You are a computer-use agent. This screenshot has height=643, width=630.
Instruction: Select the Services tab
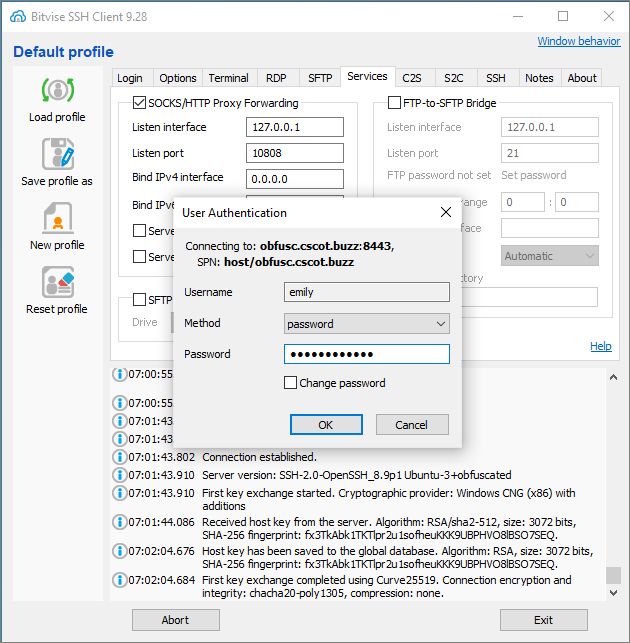coord(367,76)
